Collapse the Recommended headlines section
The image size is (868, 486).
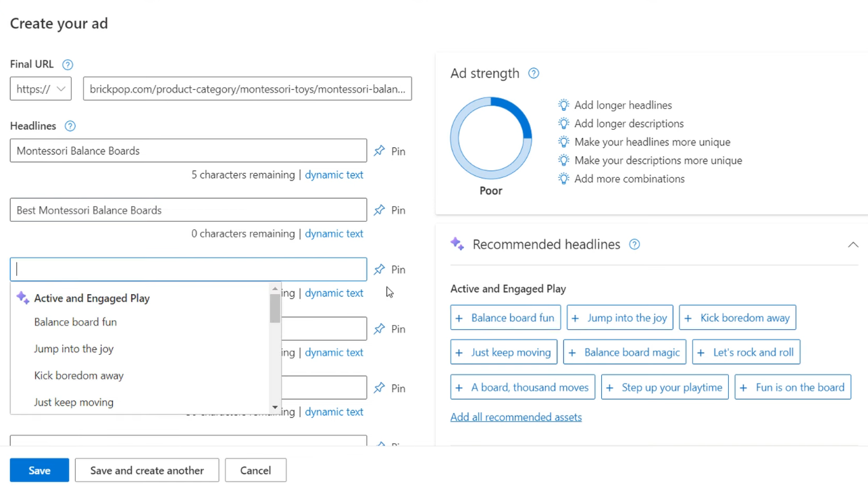pyautogui.click(x=852, y=245)
